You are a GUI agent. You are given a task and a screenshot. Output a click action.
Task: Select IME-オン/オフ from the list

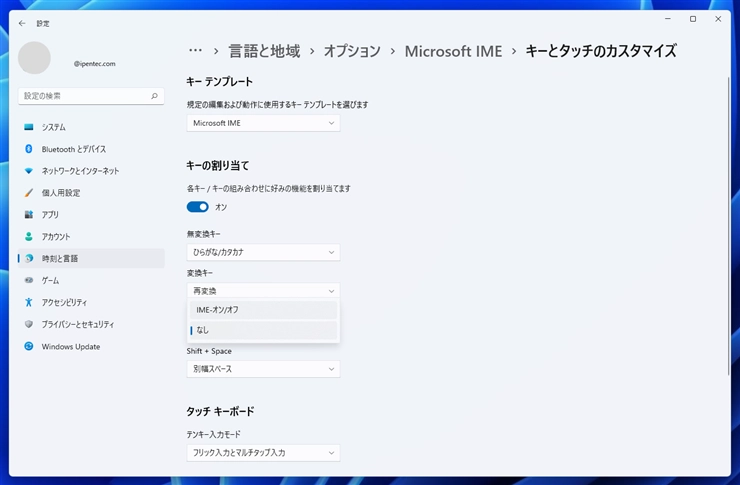point(263,310)
